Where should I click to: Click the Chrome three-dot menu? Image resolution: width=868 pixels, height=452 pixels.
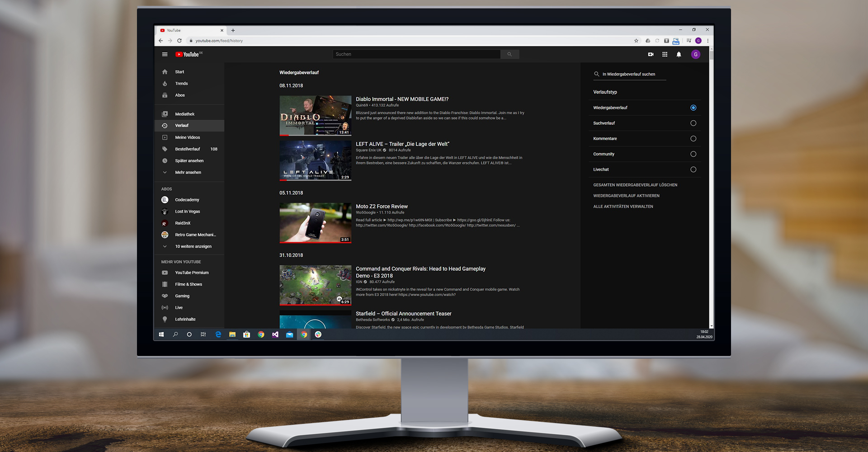[x=708, y=41]
